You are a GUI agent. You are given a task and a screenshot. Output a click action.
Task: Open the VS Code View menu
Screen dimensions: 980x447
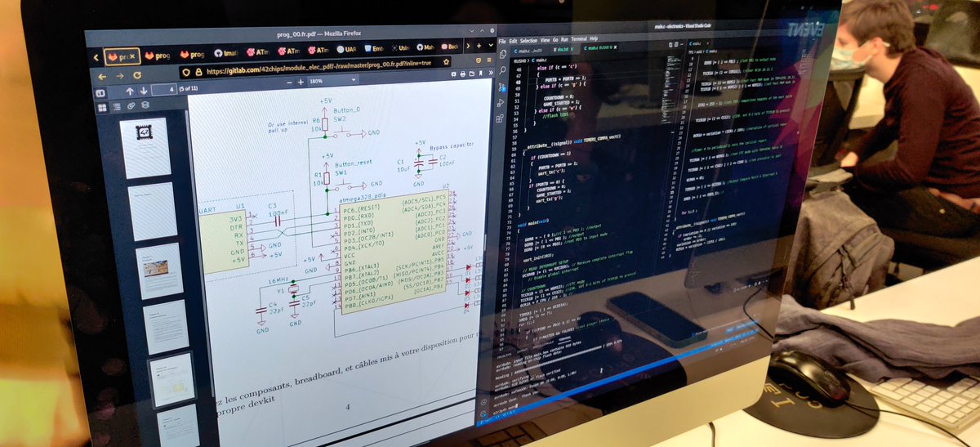click(545, 40)
